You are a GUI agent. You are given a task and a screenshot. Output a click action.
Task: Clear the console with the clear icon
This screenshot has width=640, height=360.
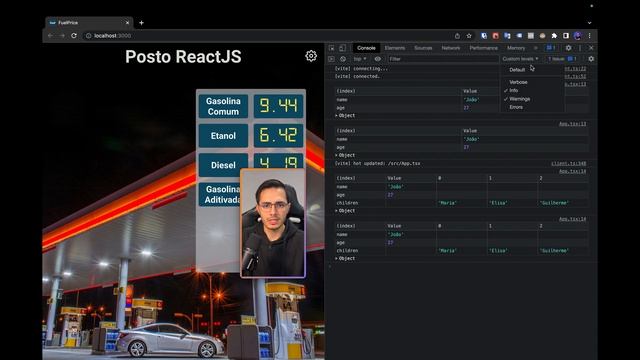pyautogui.click(x=343, y=59)
